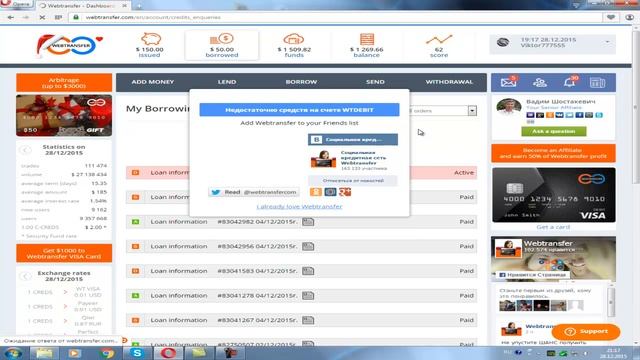640x360 pixels.
Task: Click document icon of loan #83041267
Action: pos(308,320)
